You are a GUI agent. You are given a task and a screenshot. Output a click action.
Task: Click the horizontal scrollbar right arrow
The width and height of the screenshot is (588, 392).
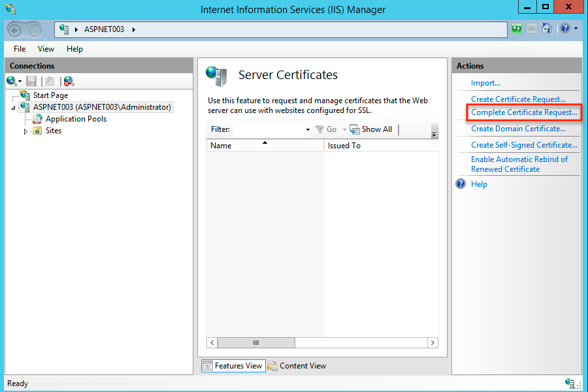pos(433,342)
